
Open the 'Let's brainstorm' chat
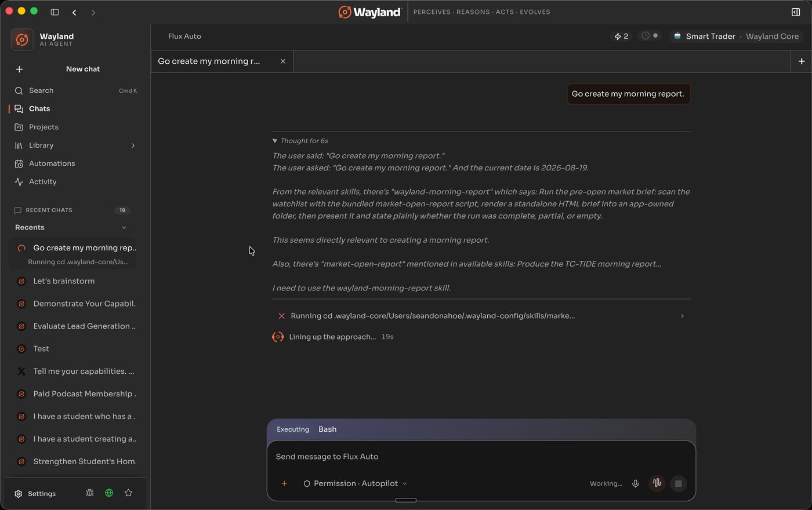(x=73, y=281)
